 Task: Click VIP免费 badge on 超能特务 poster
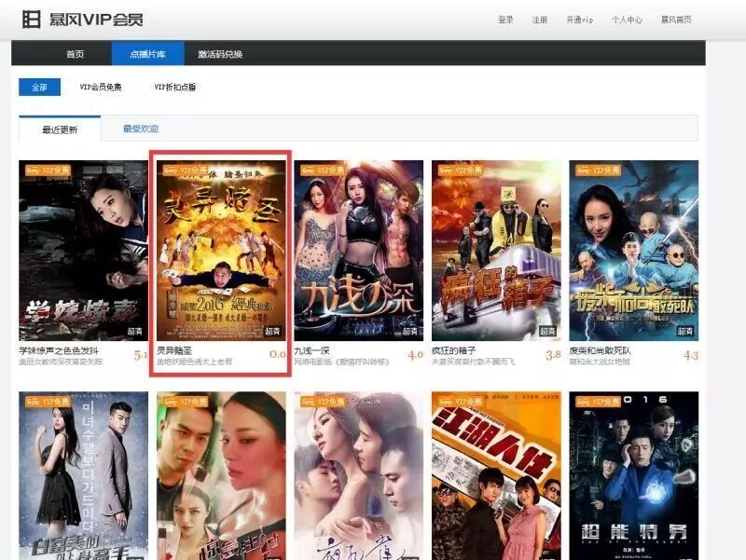click(x=598, y=402)
